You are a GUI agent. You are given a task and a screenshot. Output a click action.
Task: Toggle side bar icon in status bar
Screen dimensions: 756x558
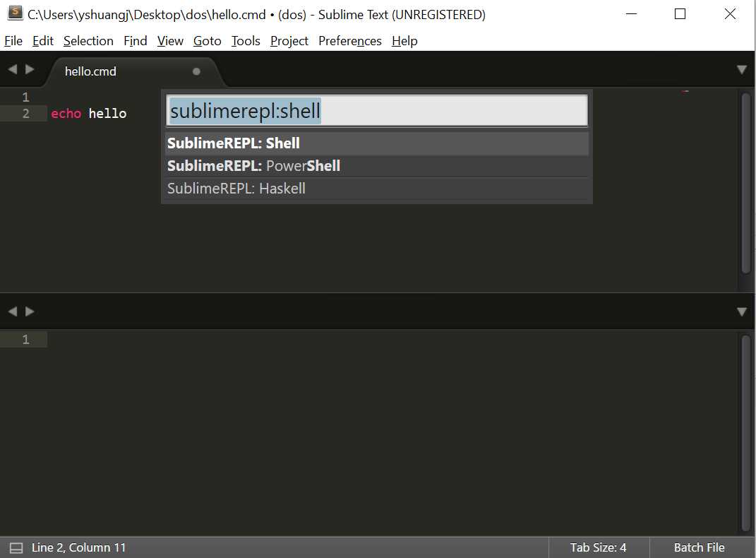pos(16,548)
